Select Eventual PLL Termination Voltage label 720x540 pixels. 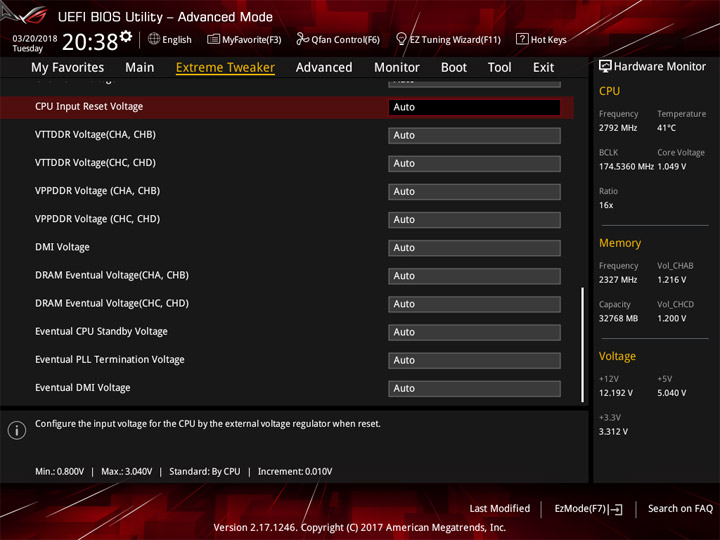tap(110, 360)
